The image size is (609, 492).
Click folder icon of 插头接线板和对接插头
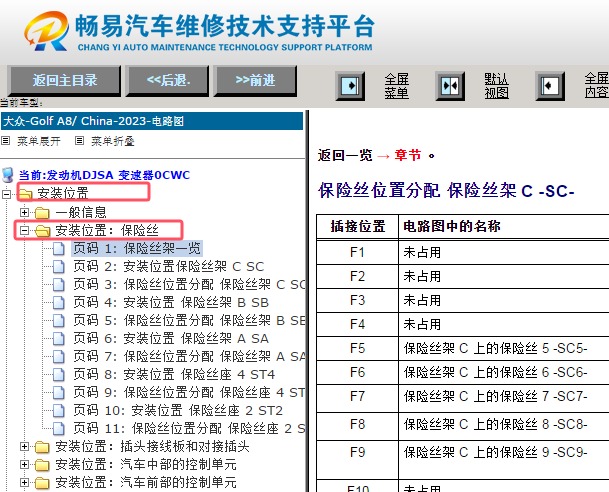click(x=42, y=447)
